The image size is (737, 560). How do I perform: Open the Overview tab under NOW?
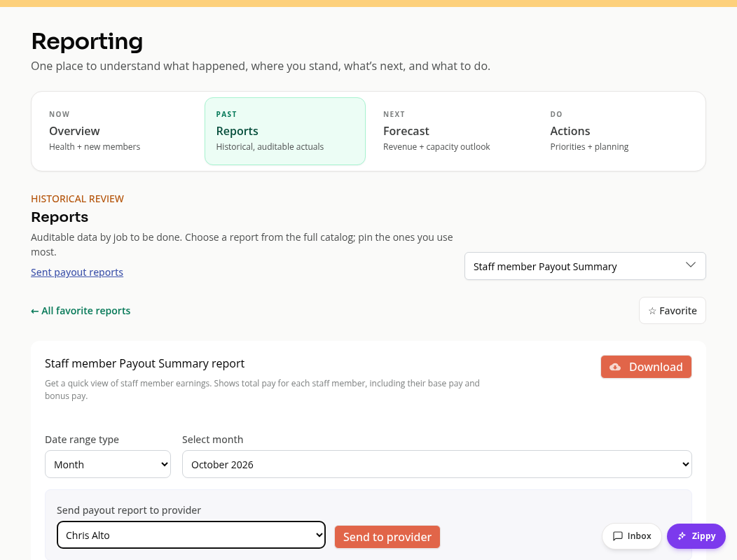118,131
